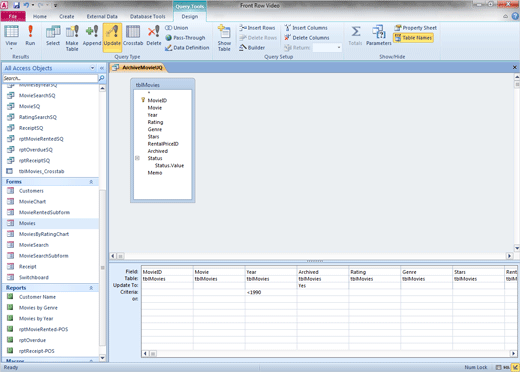The height and width of the screenshot is (372, 520).
Task: Open the expression Builder
Action: point(252,48)
